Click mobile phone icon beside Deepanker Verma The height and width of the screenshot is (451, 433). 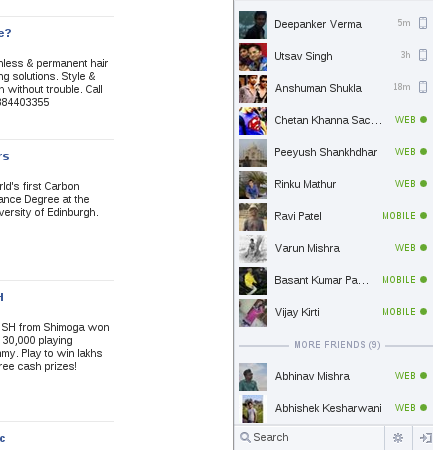tap(423, 23)
